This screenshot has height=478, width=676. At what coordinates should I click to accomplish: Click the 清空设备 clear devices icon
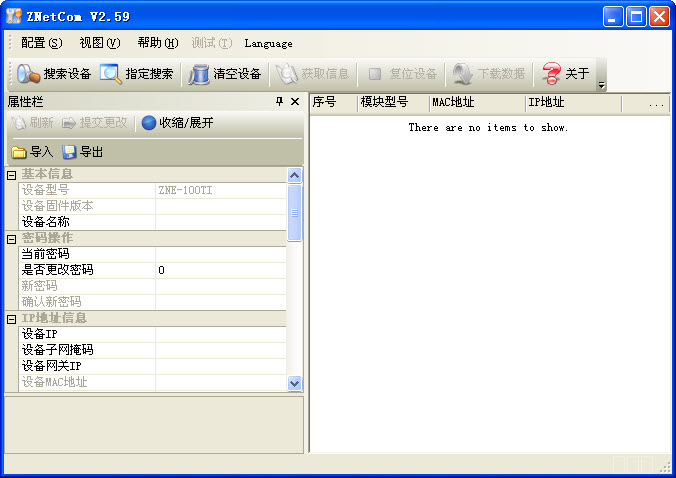pyautogui.click(x=199, y=74)
